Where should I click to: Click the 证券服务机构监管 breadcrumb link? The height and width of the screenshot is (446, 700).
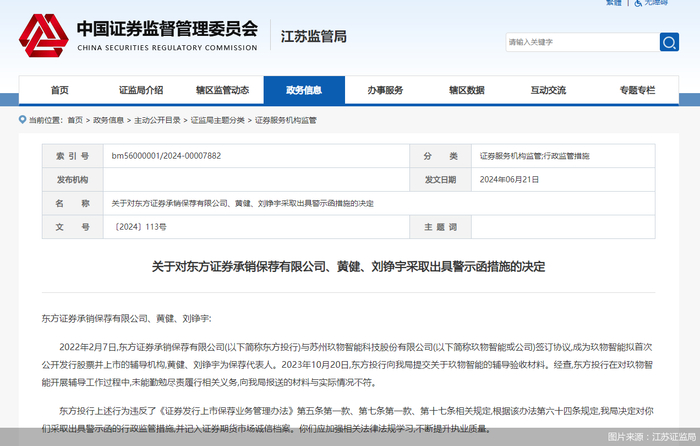point(285,120)
